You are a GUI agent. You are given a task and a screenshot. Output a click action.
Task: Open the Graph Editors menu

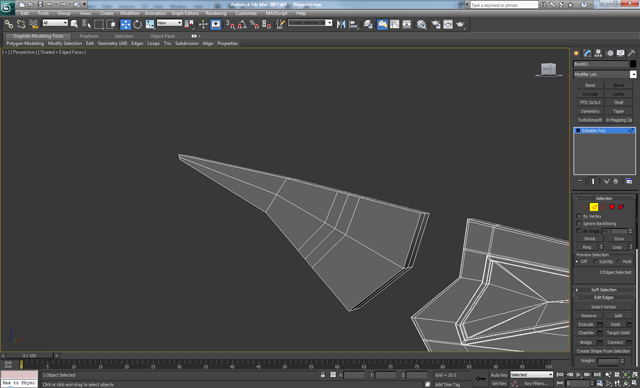click(184, 13)
